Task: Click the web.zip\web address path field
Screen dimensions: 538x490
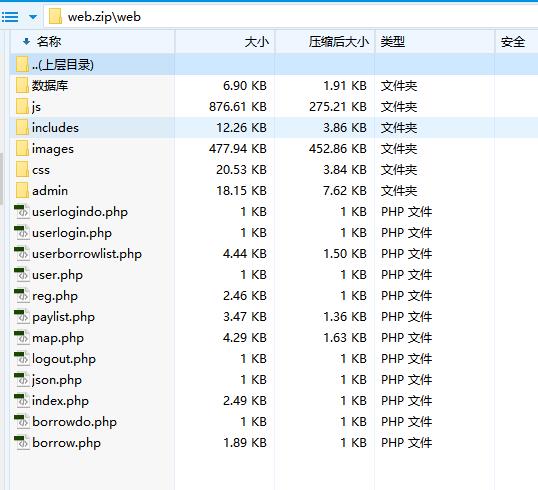Action: point(291,16)
